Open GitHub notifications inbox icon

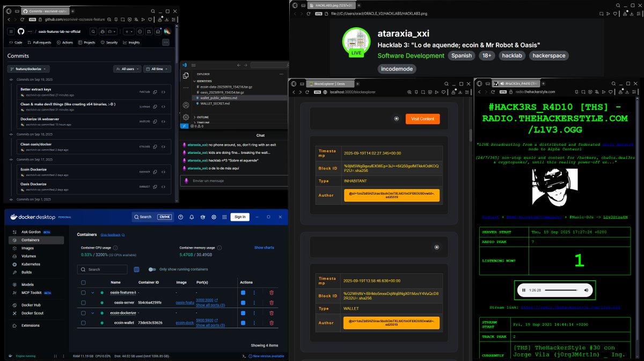click(158, 31)
